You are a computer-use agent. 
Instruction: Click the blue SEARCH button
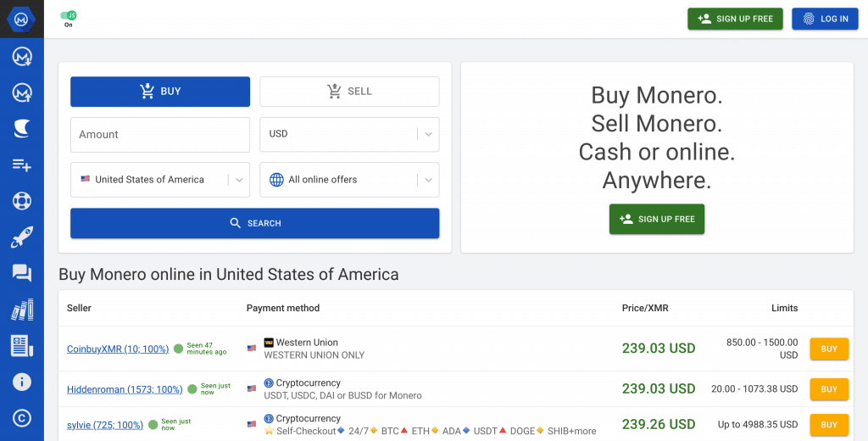254,223
